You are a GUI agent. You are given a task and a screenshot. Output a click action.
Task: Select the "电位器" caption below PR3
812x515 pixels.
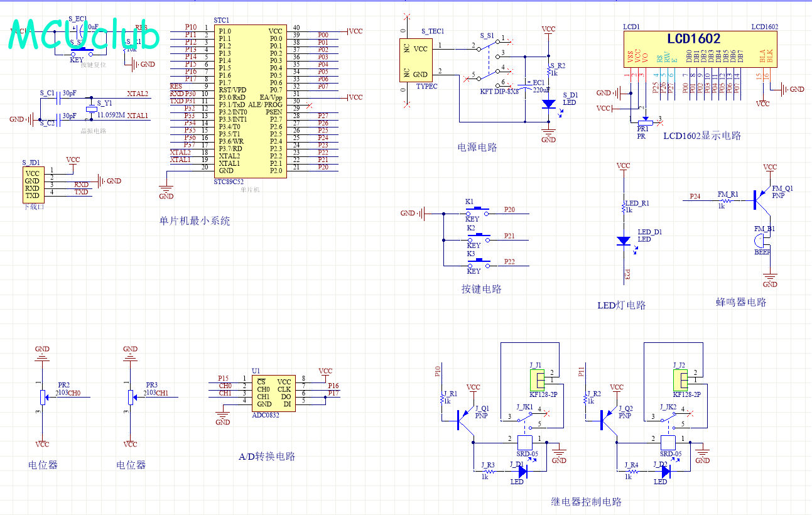(131, 465)
